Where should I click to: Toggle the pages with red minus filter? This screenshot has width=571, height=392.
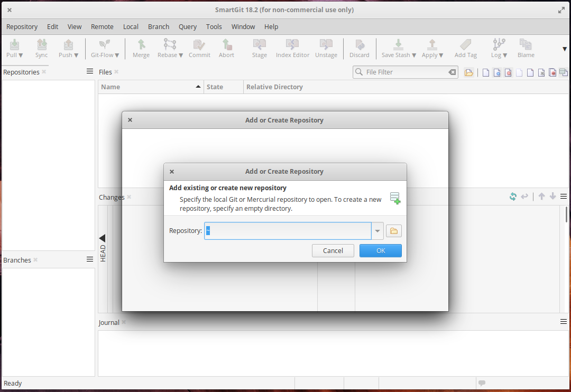pos(552,72)
